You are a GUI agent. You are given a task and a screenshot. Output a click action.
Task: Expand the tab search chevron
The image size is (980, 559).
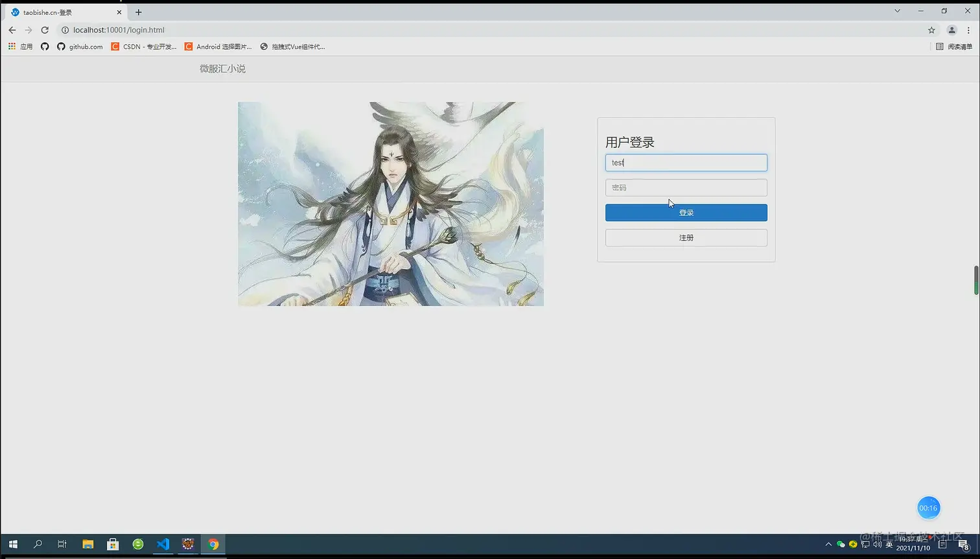[x=897, y=11]
